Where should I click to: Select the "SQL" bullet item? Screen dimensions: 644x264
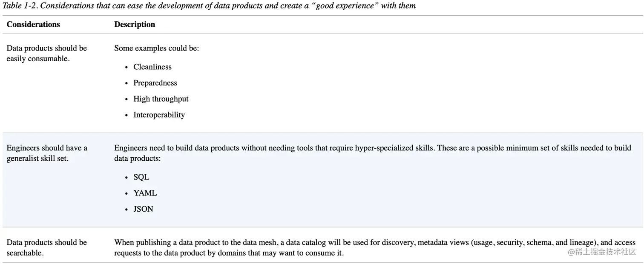pyautogui.click(x=141, y=177)
